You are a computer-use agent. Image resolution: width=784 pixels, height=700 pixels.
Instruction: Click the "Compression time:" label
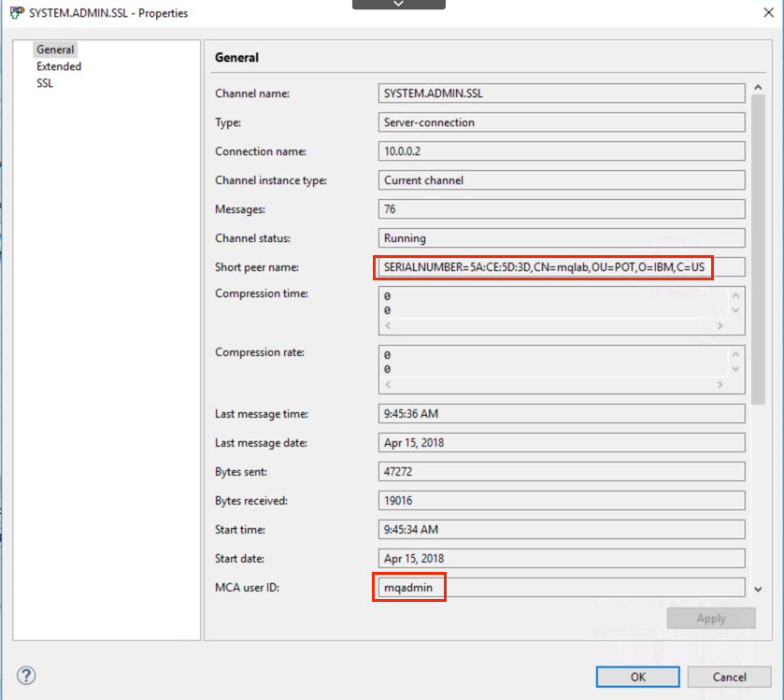point(262,293)
